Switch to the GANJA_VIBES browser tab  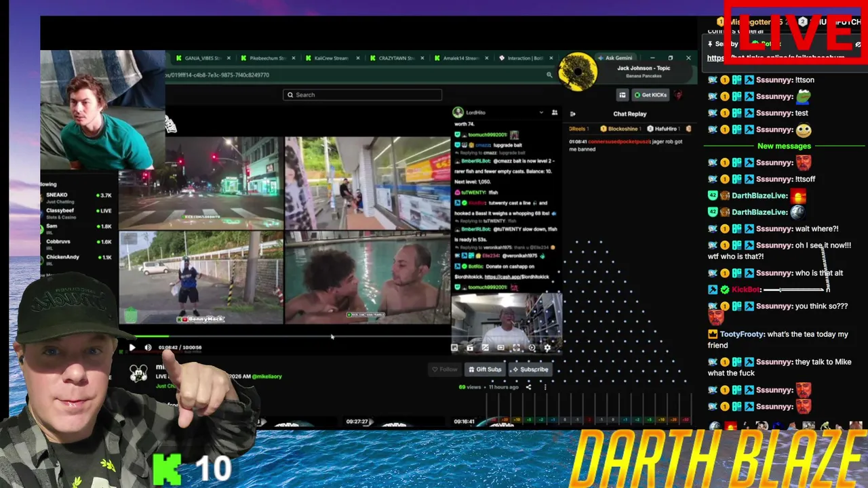pos(203,58)
